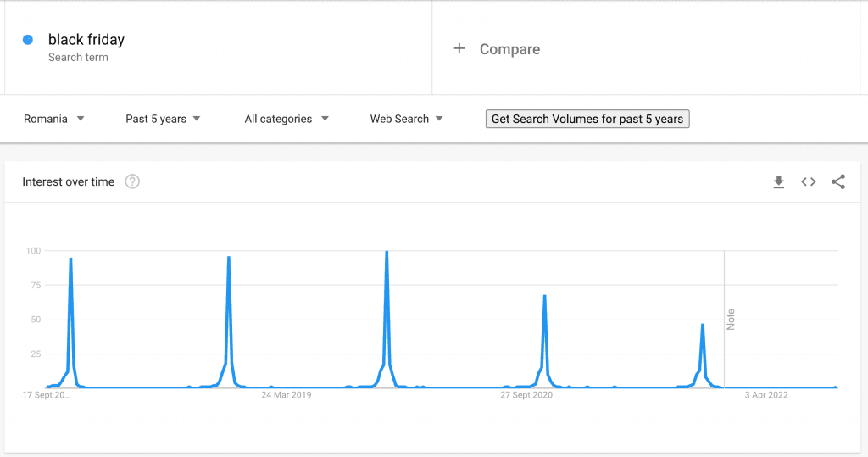Click the 3 Apr 2022 axis label
The image size is (868, 457).
(x=766, y=395)
